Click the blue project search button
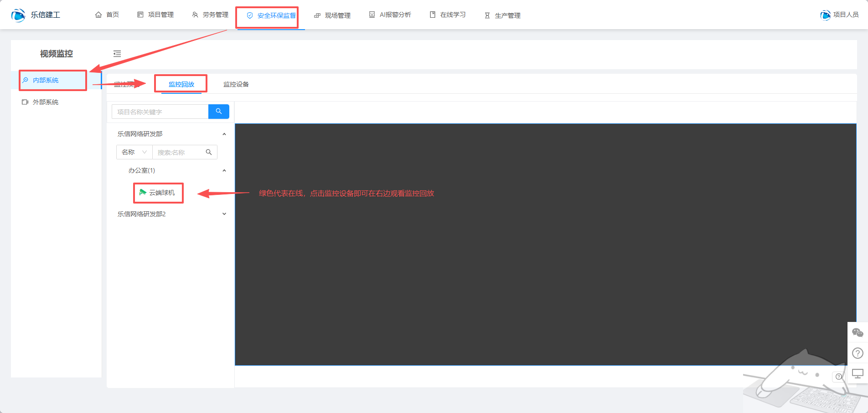This screenshot has height=413, width=868. coord(219,112)
